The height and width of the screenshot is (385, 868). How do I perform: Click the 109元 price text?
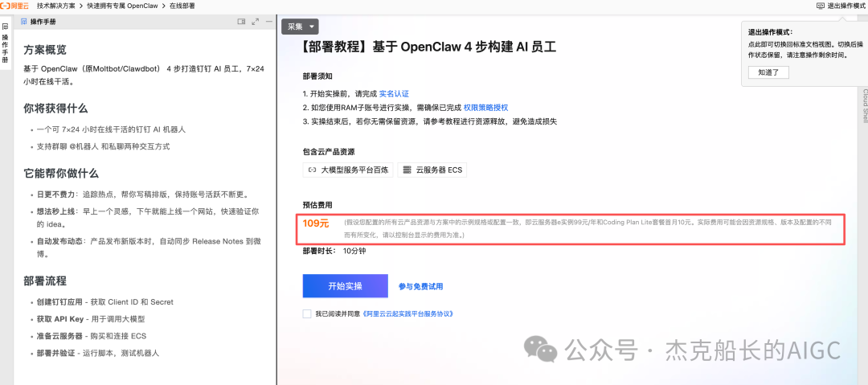click(316, 223)
